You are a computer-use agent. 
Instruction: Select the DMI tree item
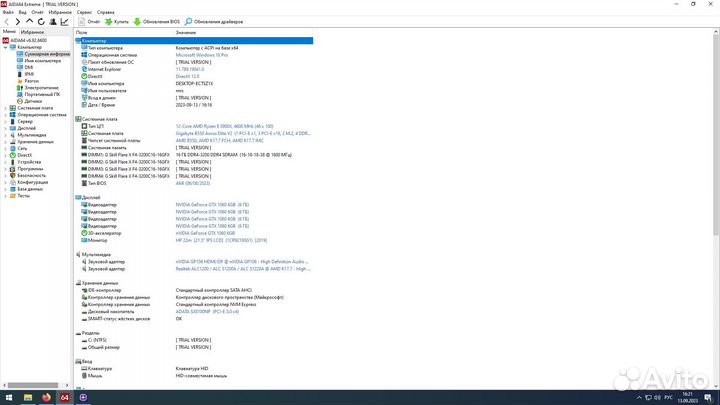coord(28,68)
